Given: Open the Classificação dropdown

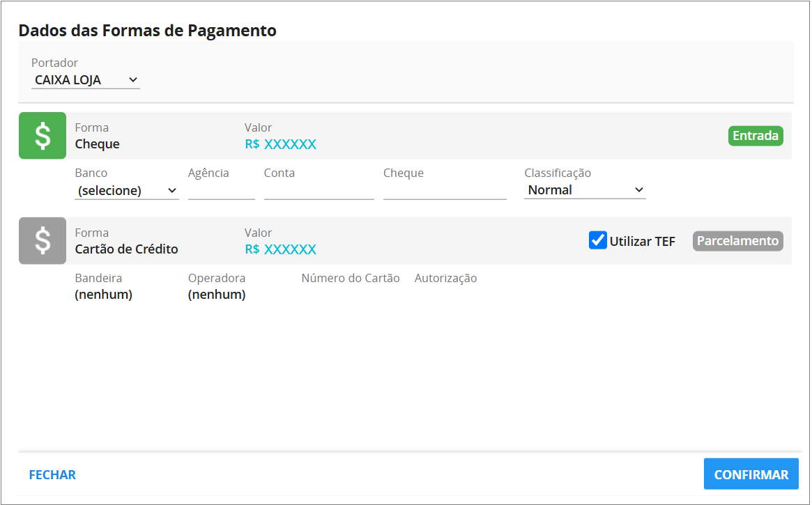Looking at the screenshot, I should pyautogui.click(x=585, y=190).
